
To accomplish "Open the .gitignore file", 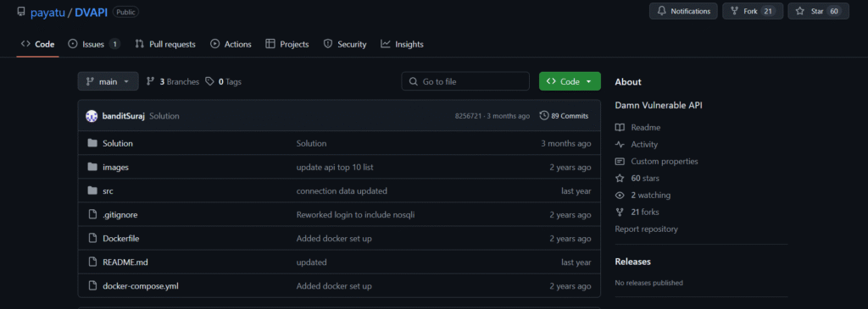I will click(120, 214).
